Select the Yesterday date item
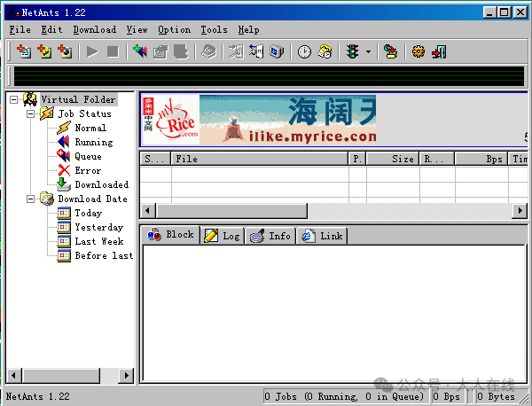532x406 pixels. pyautogui.click(x=99, y=227)
